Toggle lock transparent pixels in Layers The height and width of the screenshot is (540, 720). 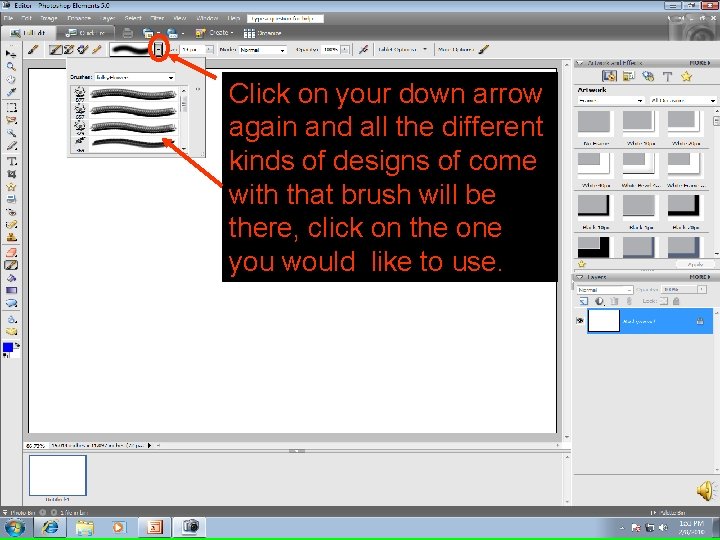click(664, 301)
